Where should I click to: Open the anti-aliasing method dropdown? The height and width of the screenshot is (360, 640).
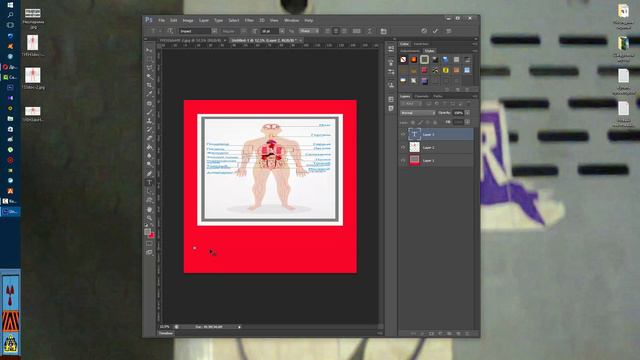tap(309, 31)
